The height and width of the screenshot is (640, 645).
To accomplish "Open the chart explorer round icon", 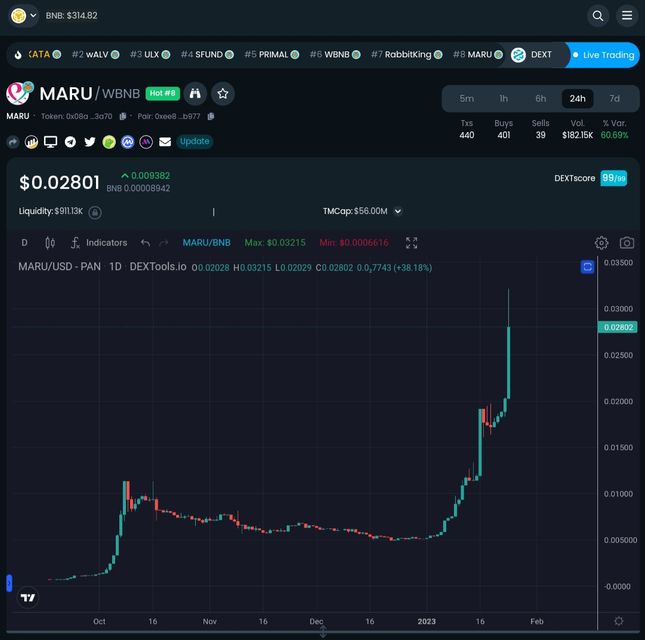I will pos(31,142).
